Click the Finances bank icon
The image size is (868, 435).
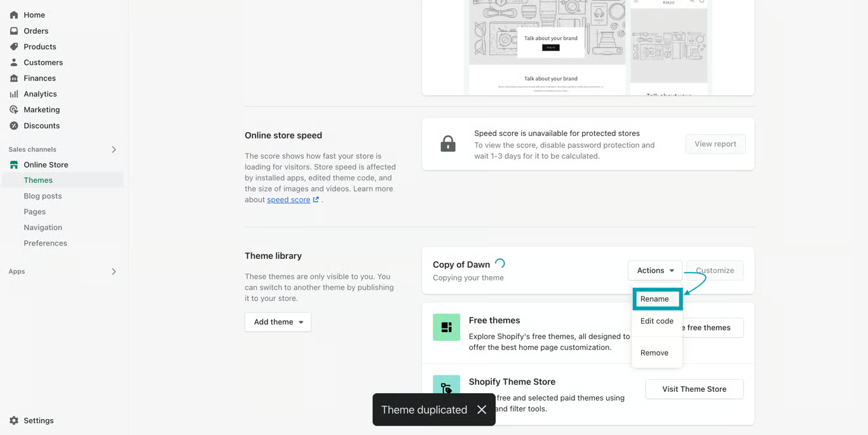point(14,78)
